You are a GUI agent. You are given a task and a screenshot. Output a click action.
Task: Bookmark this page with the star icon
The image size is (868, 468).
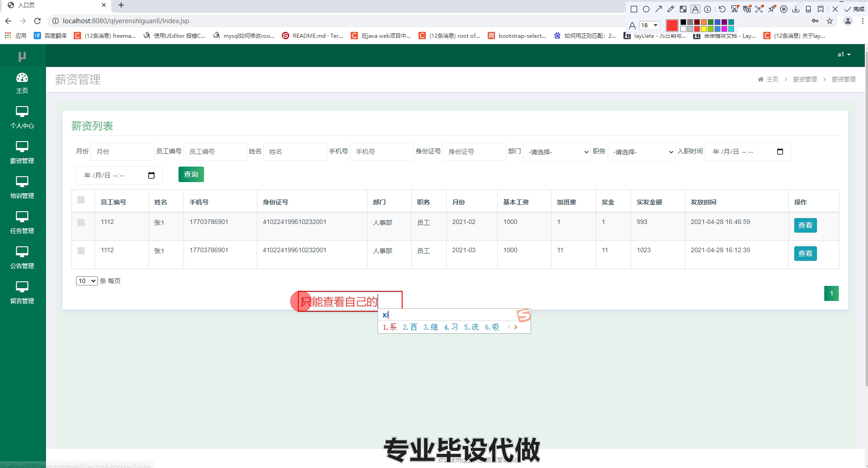pos(830,21)
